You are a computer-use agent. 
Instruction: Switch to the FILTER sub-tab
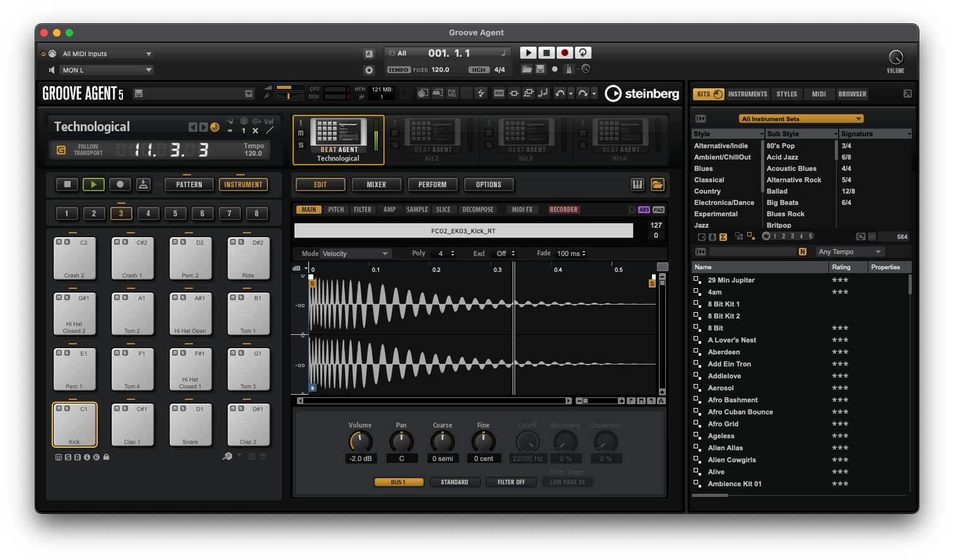363,209
